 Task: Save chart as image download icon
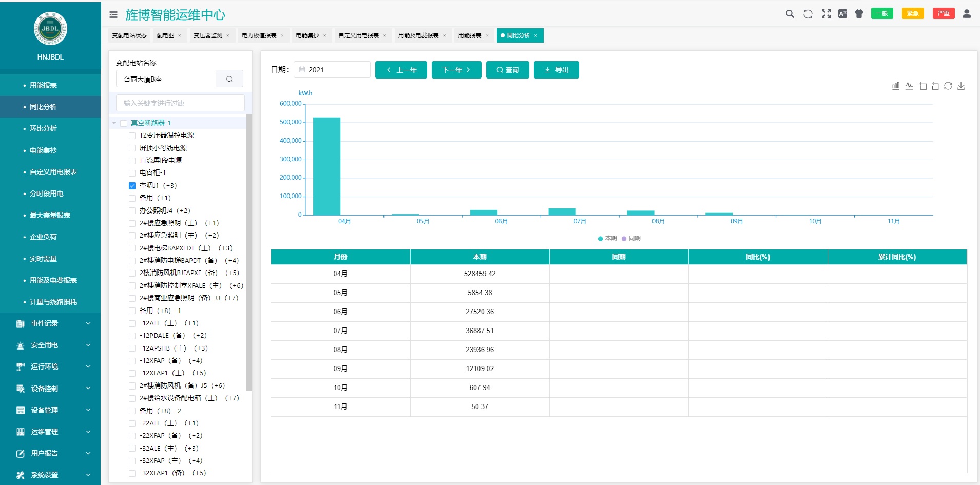(961, 86)
